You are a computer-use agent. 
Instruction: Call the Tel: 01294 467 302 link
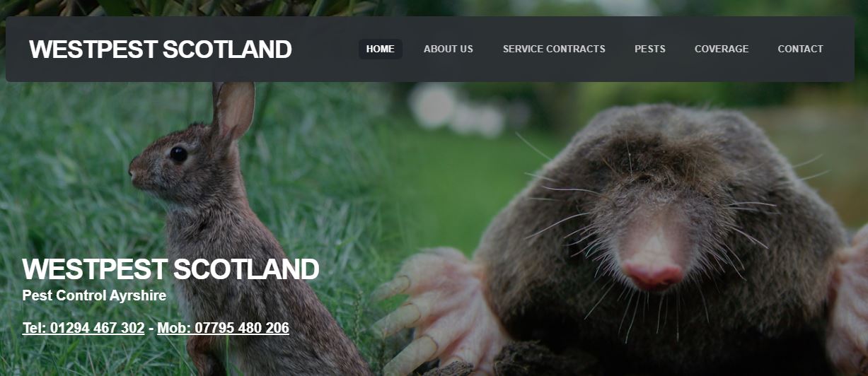coord(83,328)
